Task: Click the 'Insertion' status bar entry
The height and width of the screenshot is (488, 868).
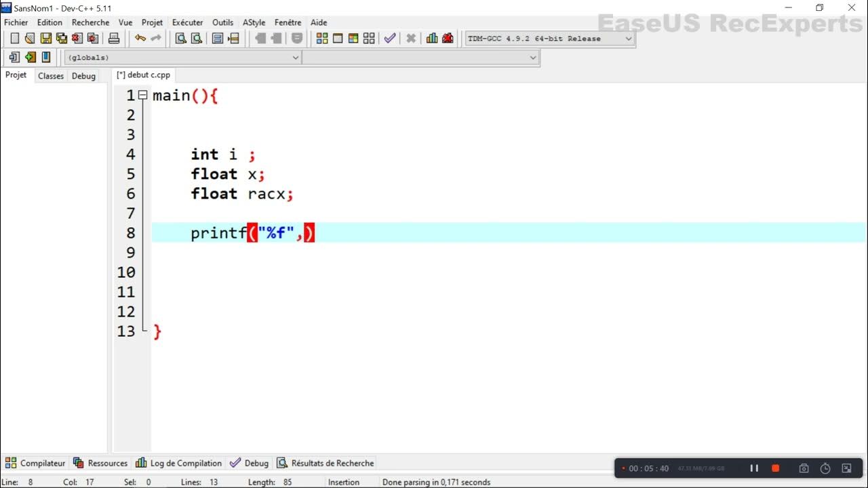Action: pyautogui.click(x=344, y=483)
